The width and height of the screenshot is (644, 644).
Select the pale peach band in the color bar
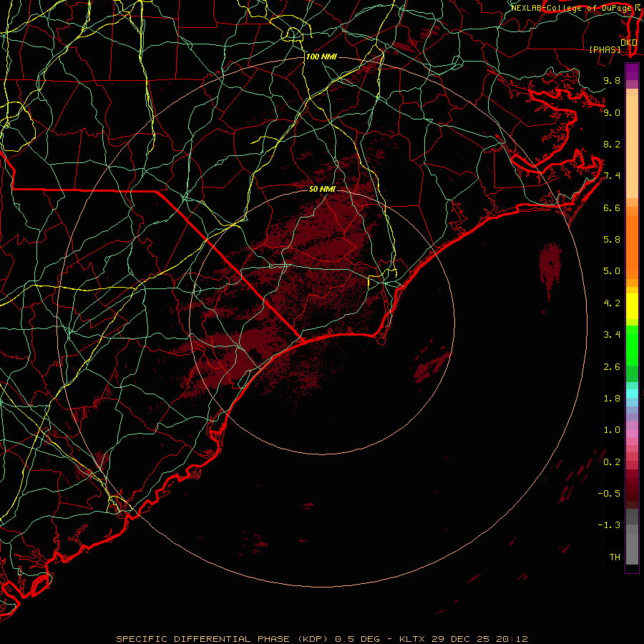[x=632, y=147]
